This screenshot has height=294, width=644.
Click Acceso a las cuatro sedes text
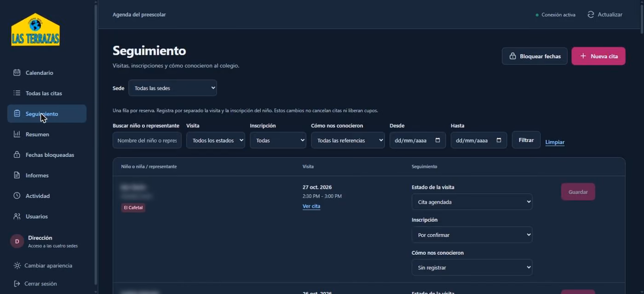tap(53, 246)
